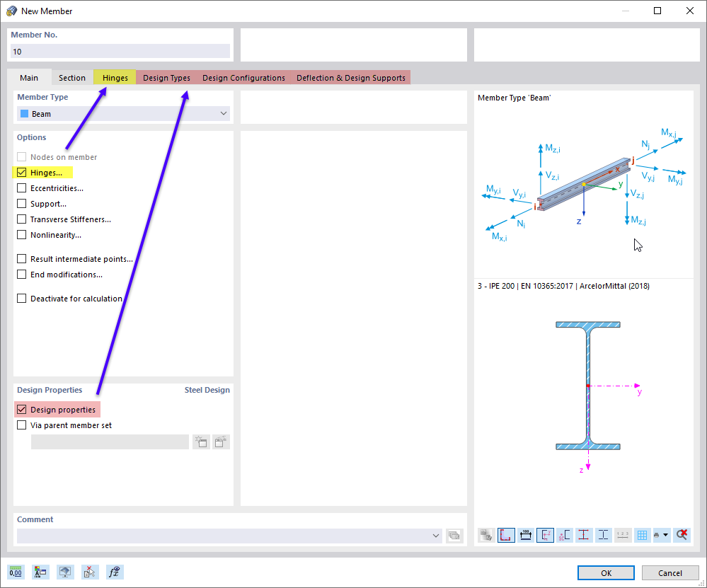The image size is (707, 588).
Task: Show stress points on the I-section icon
Action: [584, 535]
